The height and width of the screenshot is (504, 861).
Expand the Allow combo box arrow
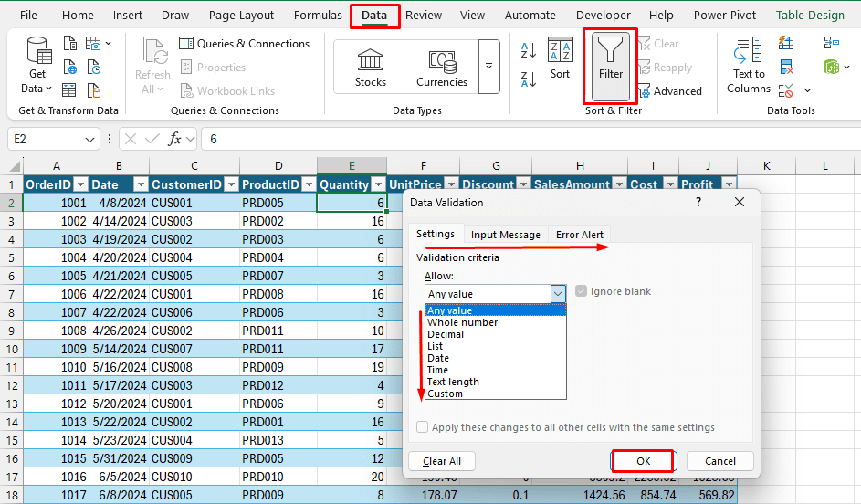[x=558, y=294]
